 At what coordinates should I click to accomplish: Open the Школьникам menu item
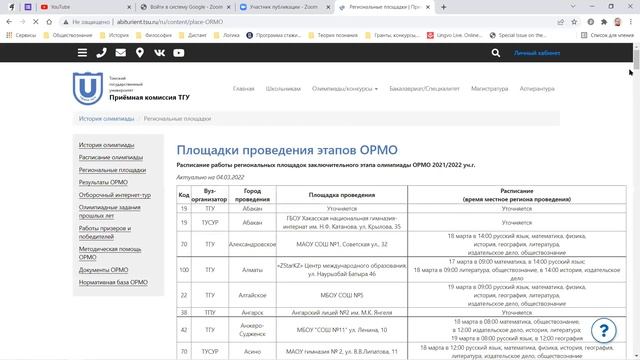pos(283,89)
